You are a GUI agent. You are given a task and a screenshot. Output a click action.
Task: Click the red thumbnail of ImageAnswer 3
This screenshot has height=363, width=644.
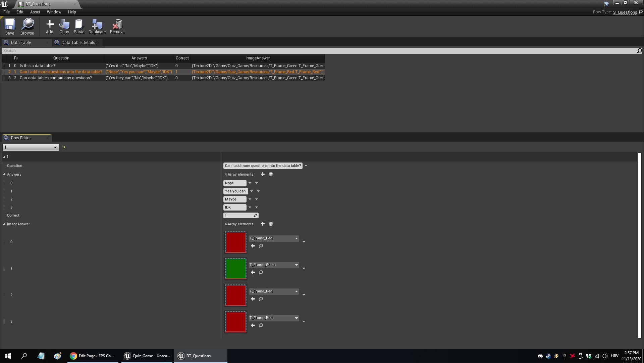235,322
